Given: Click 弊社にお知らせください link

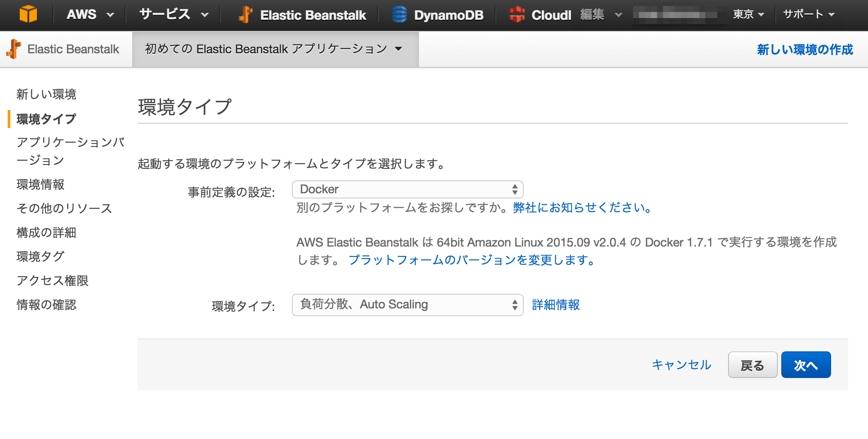Looking at the screenshot, I should click(583, 208).
